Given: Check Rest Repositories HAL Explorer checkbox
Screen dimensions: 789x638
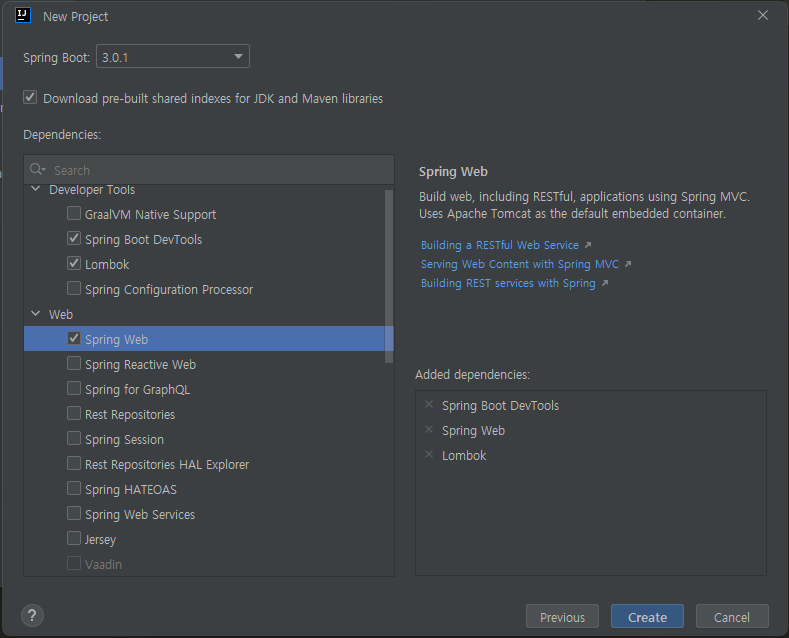Looking at the screenshot, I should [x=74, y=463].
